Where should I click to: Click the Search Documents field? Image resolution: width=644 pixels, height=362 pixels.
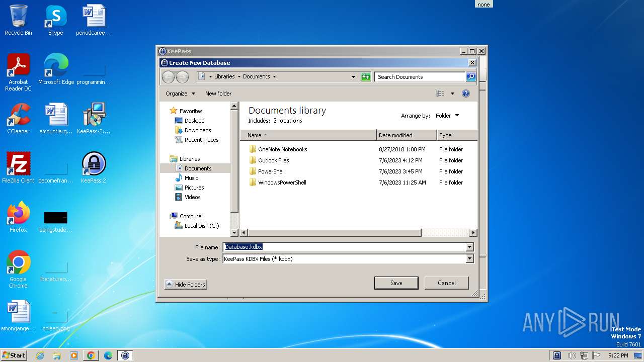coord(420,77)
